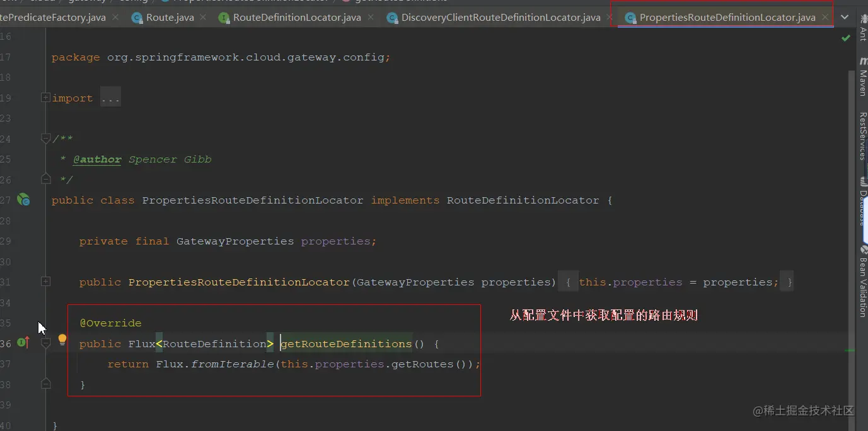Collapse the getRouteDefinitions method body

45,343
